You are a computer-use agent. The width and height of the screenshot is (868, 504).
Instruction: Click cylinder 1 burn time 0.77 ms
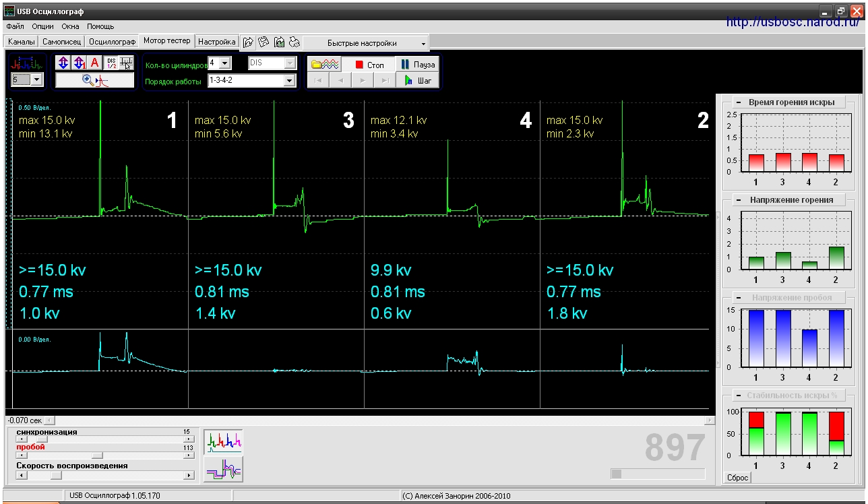coord(46,292)
